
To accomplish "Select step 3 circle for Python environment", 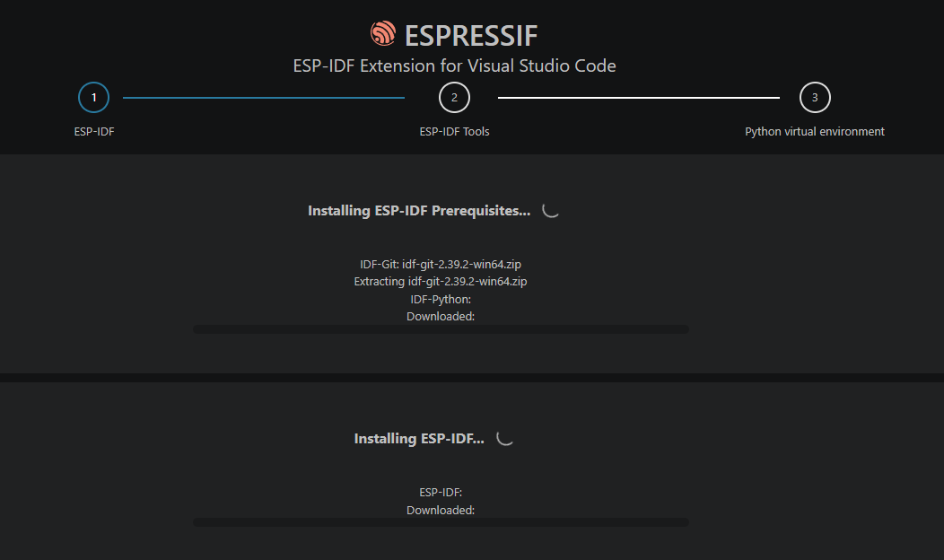I will click(815, 98).
